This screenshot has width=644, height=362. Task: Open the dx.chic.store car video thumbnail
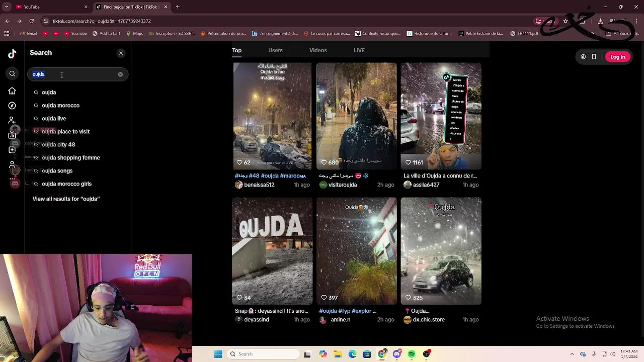[441, 251]
